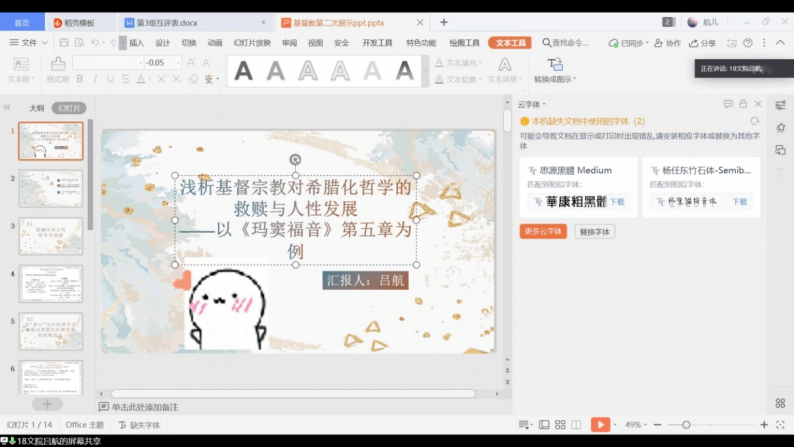794x447 pixels.
Task: Open the Insert ribbon tab
Action: click(x=136, y=43)
